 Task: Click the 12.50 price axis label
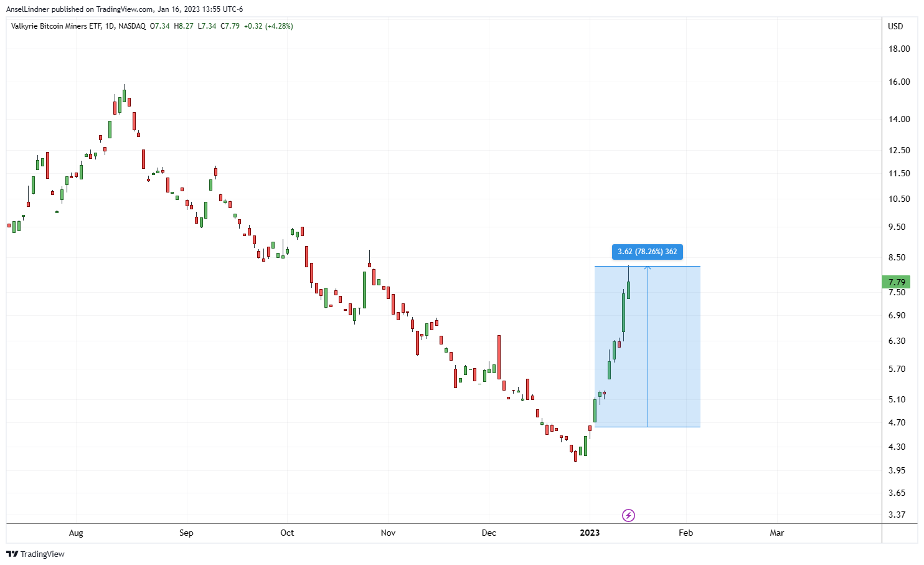click(899, 150)
